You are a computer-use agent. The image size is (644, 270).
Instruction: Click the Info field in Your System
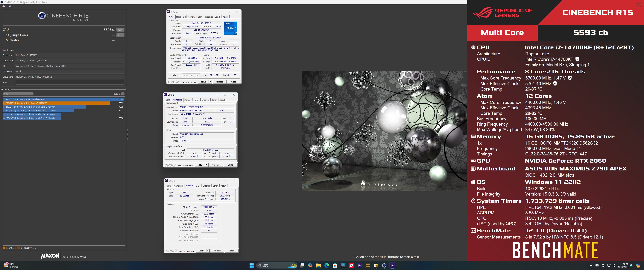coord(70,82)
